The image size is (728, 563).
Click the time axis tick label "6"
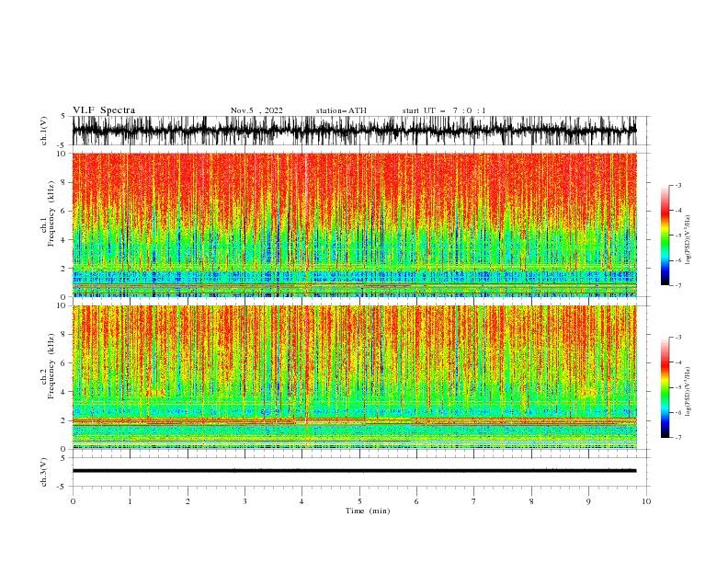click(416, 501)
